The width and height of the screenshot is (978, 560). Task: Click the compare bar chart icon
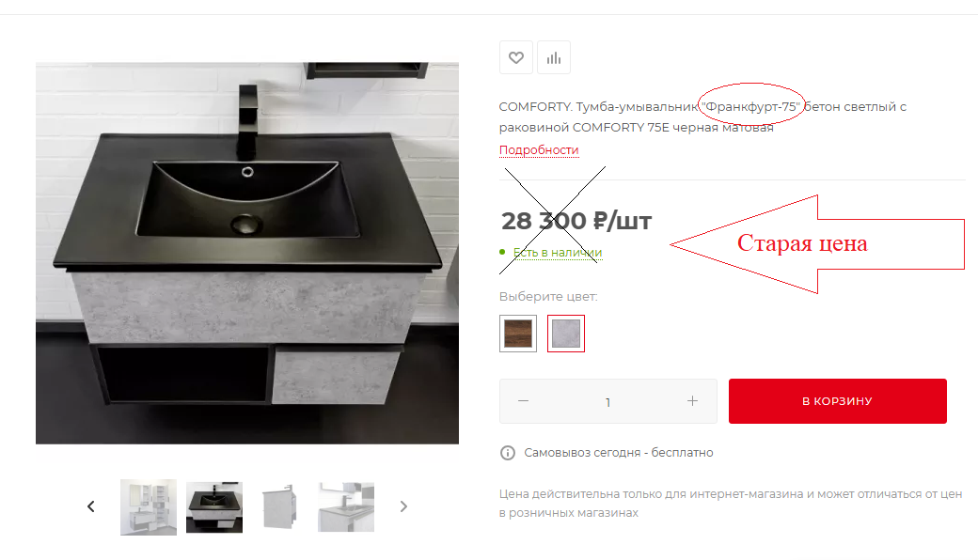click(554, 58)
